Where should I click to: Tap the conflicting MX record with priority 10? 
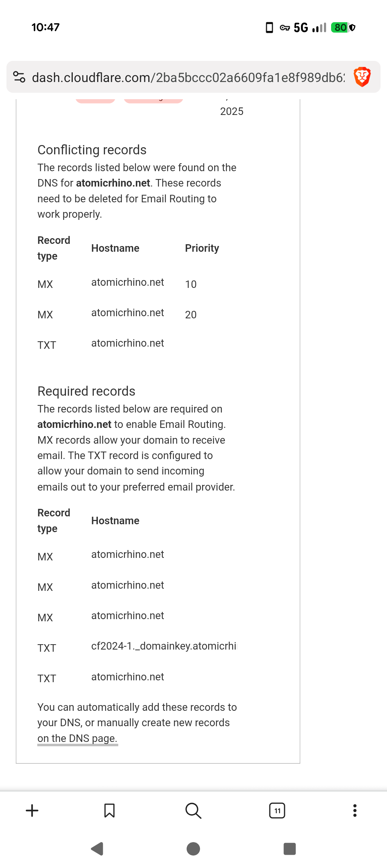tap(128, 283)
